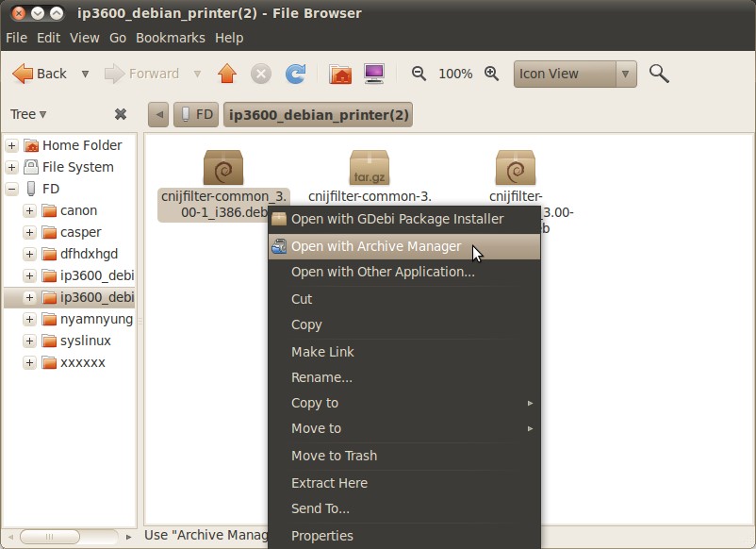This screenshot has width=756, height=549.
Task: Click the Stop loading icon
Action: [261, 74]
